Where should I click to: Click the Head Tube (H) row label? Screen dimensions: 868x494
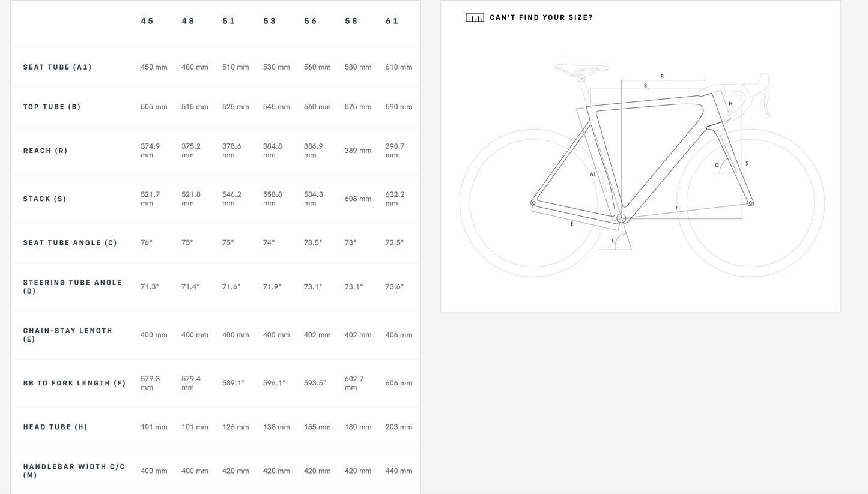[55, 427]
